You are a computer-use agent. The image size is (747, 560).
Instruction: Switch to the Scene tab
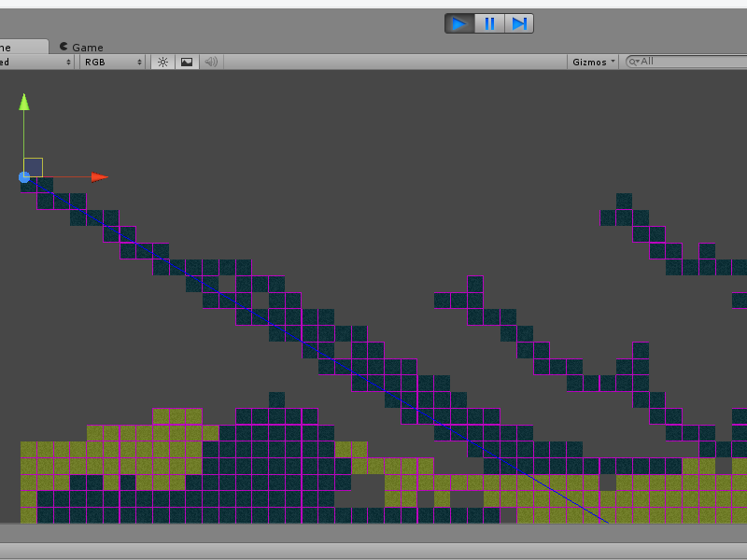[22, 47]
